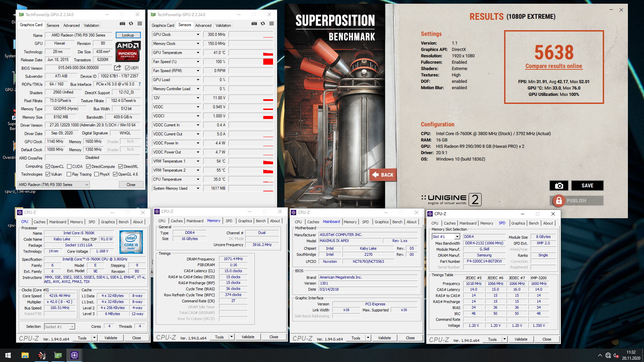The height and width of the screenshot is (362, 644).
Task: Click network globe icon in system tray
Action: pos(608,355)
